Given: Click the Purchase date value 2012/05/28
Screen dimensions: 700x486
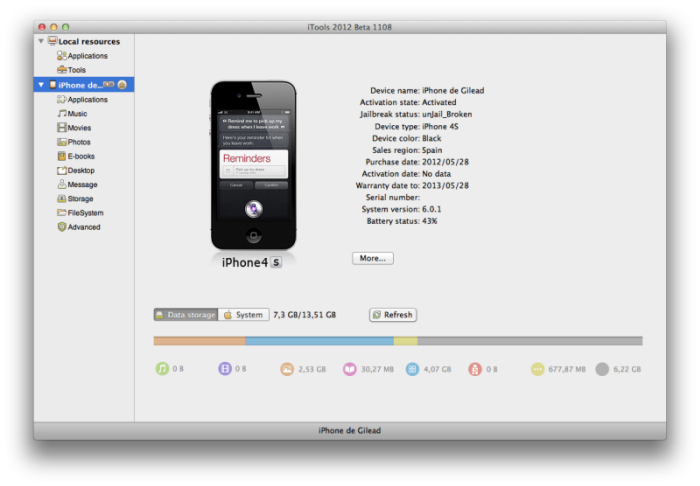Looking at the screenshot, I should click(x=445, y=162).
